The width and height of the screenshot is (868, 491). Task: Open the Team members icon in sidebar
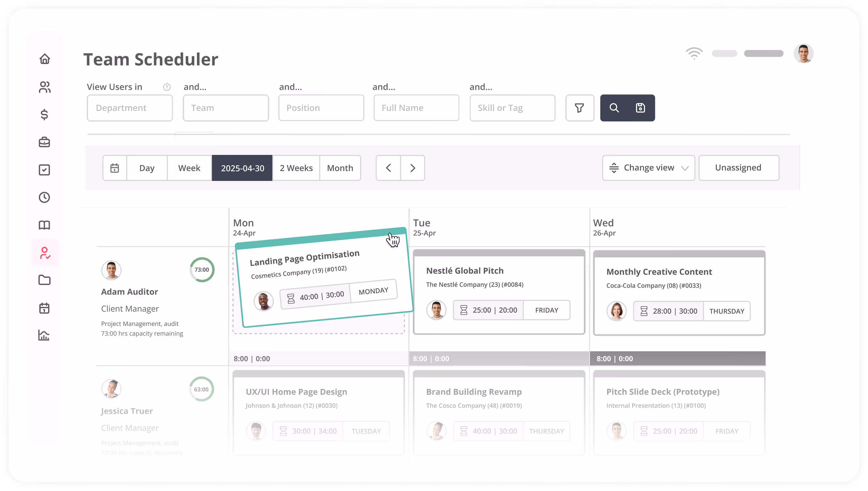pyautogui.click(x=45, y=87)
